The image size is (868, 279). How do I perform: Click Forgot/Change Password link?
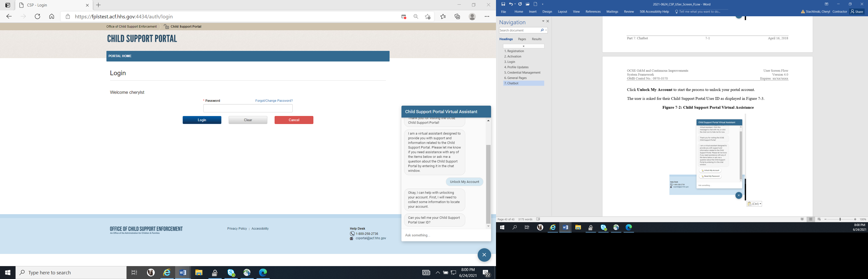274,101
